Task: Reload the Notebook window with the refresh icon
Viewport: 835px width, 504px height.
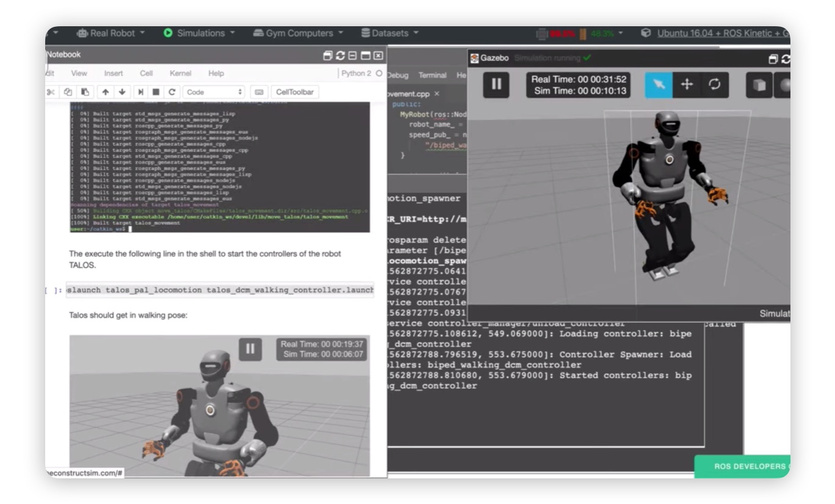Action: [341, 56]
